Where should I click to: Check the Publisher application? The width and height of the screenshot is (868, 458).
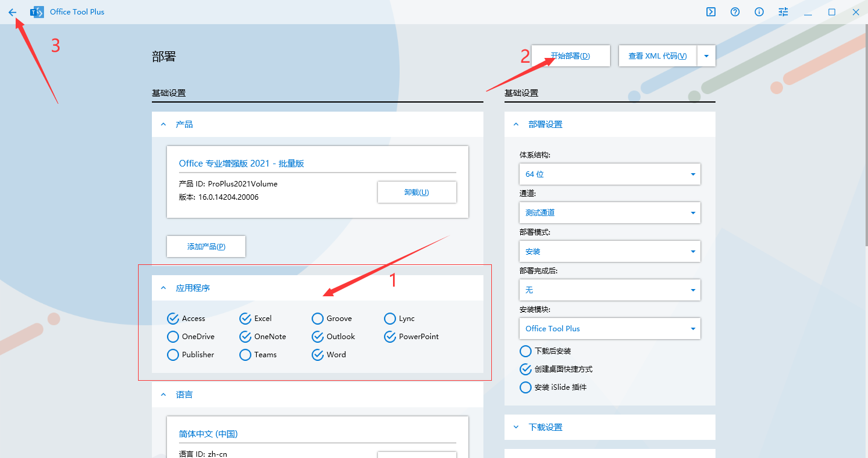click(173, 355)
